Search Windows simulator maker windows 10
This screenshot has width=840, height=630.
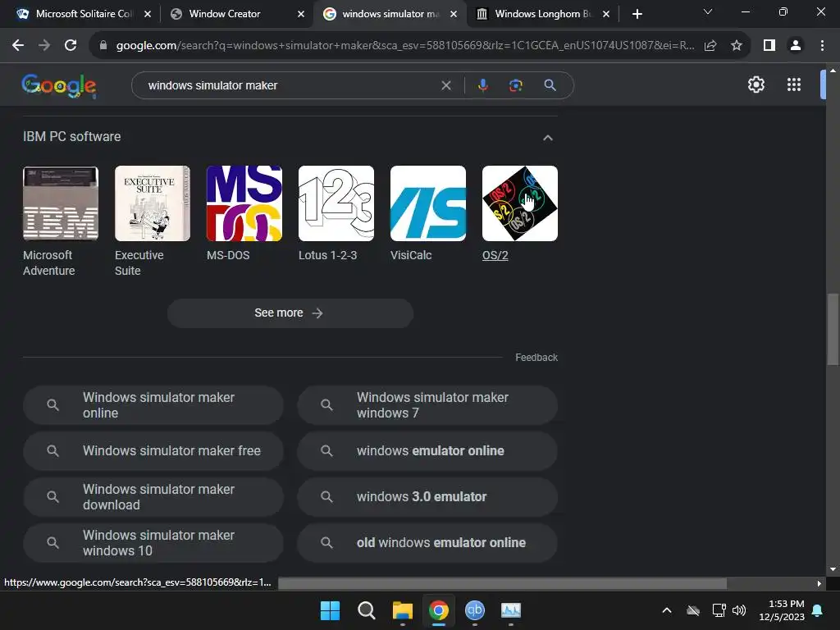(153, 543)
